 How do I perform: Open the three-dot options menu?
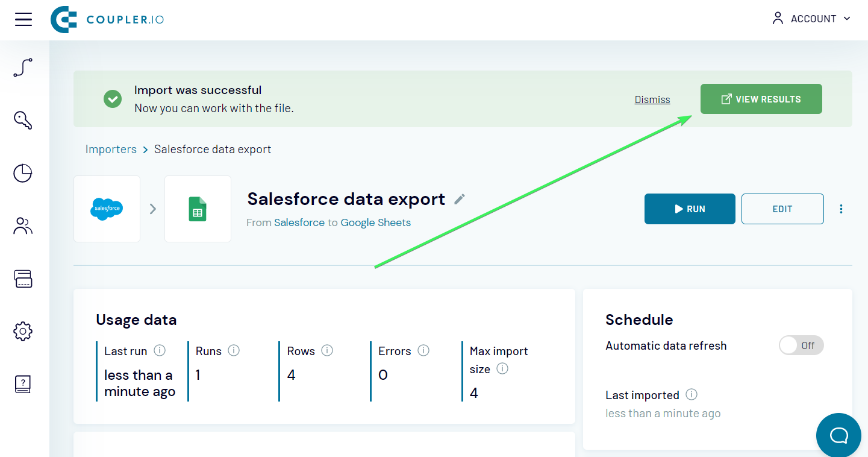(841, 209)
